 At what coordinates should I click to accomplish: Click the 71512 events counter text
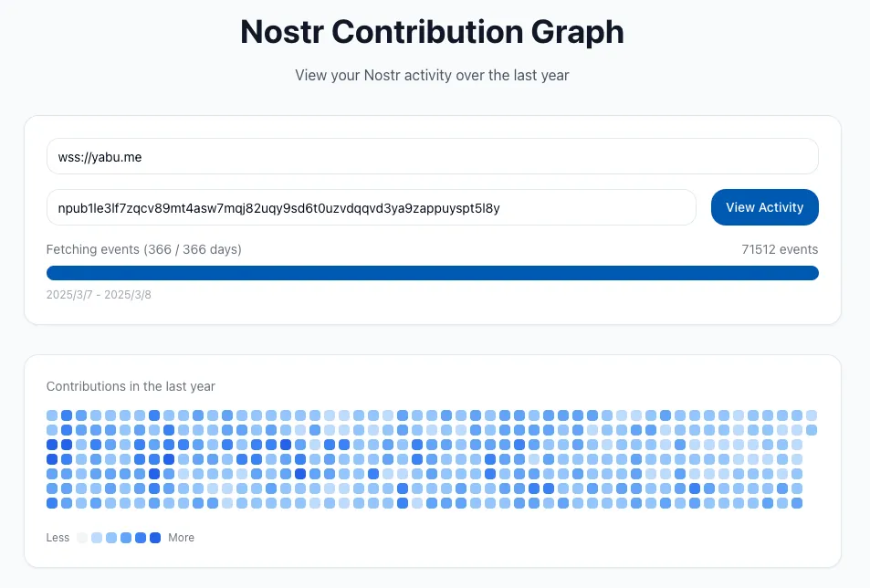pos(780,249)
